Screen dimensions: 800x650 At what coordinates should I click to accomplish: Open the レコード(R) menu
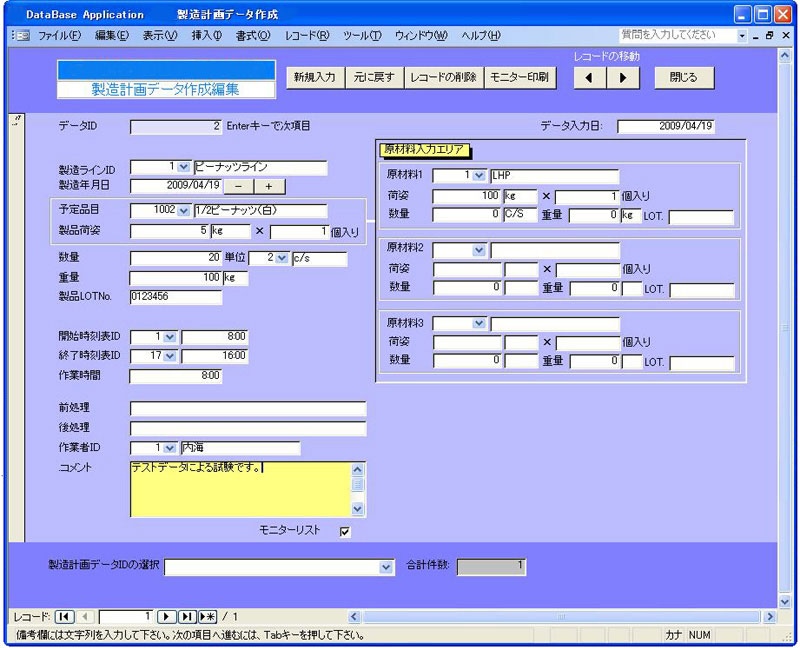(x=307, y=36)
